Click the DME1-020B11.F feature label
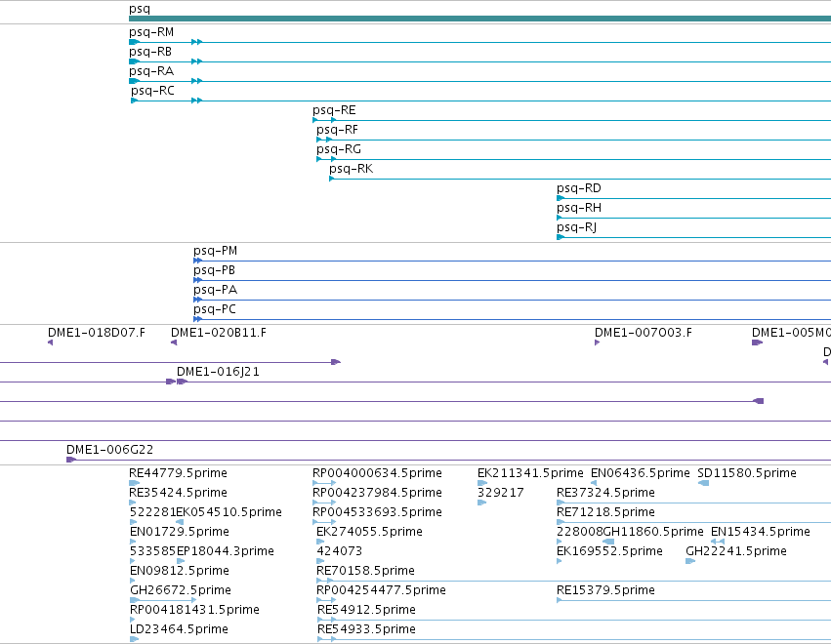The height and width of the screenshot is (644, 831). point(219,333)
